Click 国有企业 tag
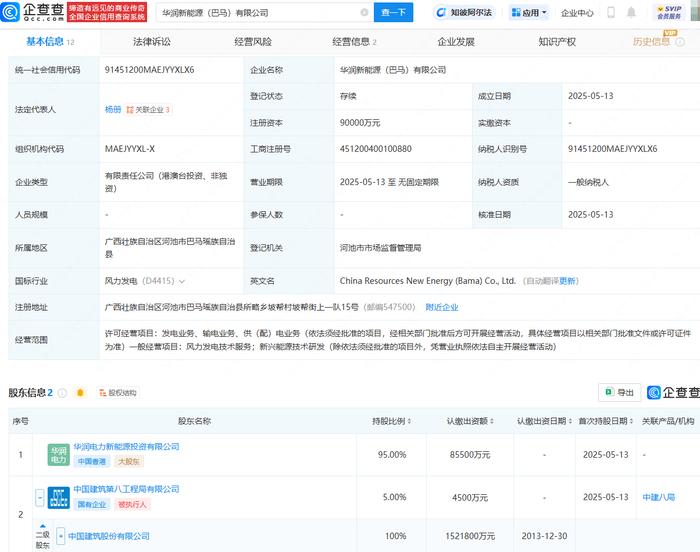This screenshot has width=700, height=552. (92, 504)
